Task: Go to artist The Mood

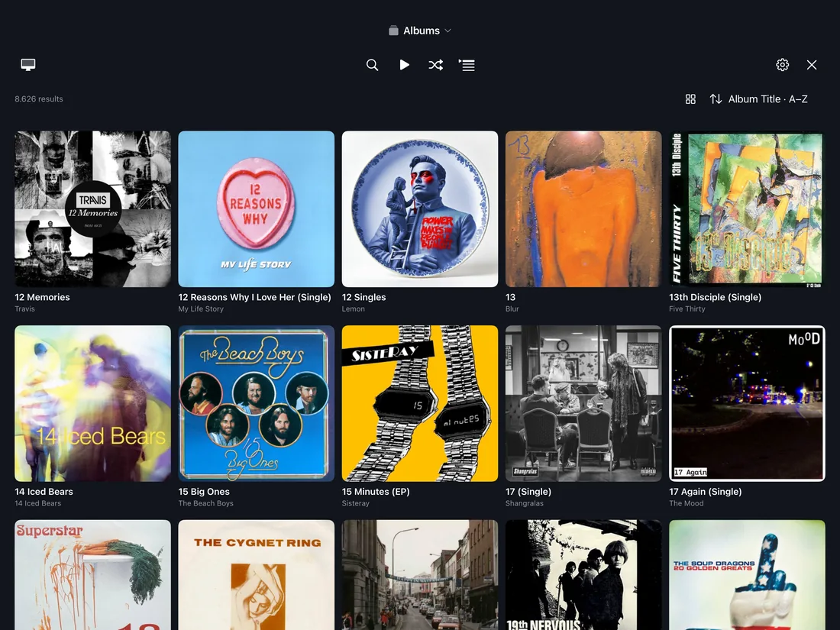Action: pos(687,503)
